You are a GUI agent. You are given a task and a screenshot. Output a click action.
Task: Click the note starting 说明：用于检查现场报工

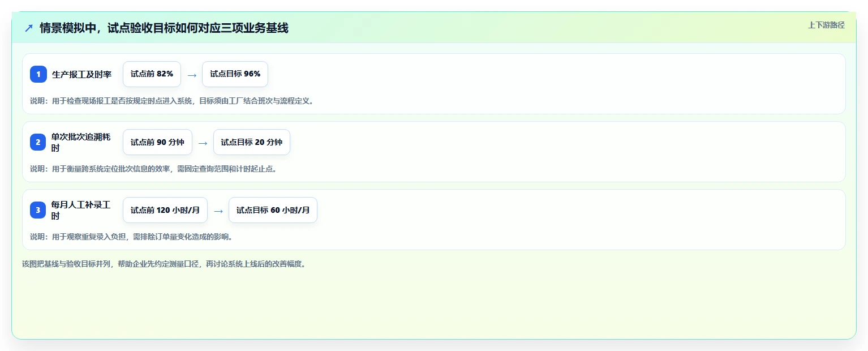[x=171, y=101]
